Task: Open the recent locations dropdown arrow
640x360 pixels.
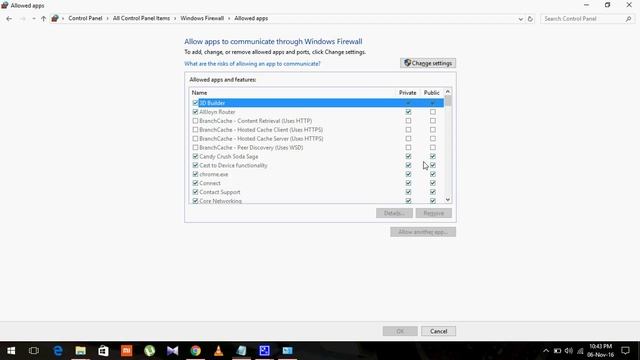Action: [x=33, y=19]
